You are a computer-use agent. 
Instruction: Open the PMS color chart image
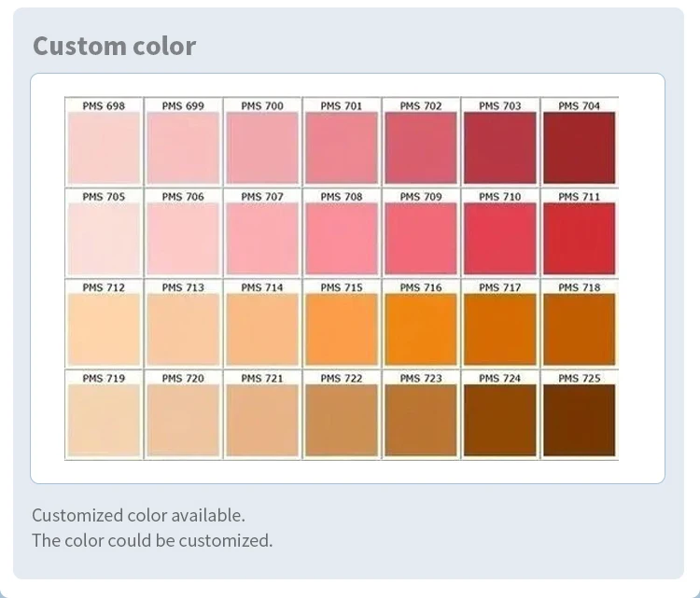pyautogui.click(x=342, y=278)
